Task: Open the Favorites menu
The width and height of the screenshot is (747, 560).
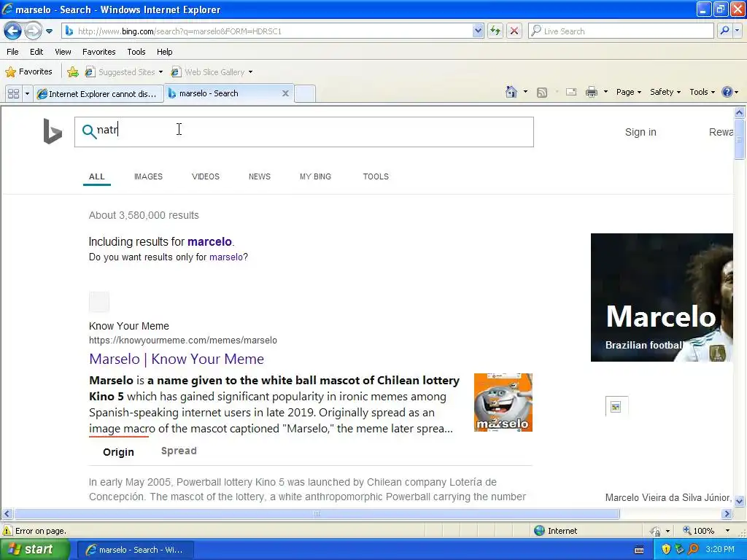Action: click(99, 52)
